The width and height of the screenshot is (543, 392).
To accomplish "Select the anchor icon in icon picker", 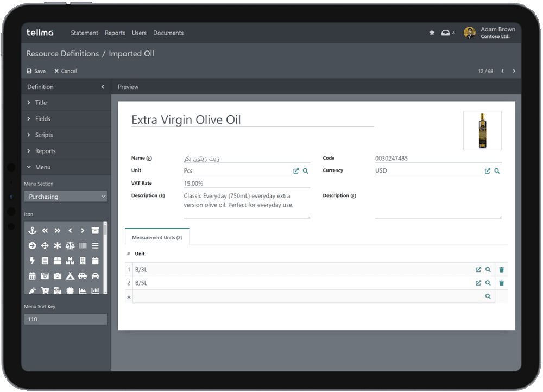I will click(x=32, y=231).
